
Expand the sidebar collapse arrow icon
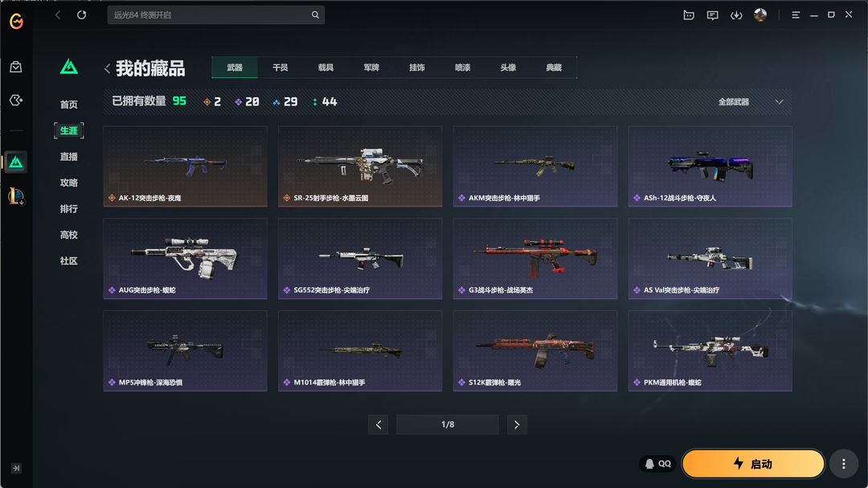pyautogui.click(x=16, y=468)
